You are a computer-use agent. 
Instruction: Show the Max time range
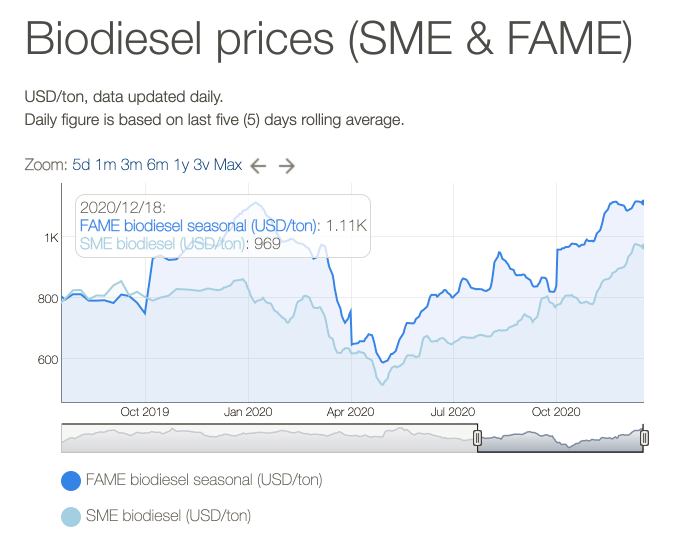click(228, 165)
